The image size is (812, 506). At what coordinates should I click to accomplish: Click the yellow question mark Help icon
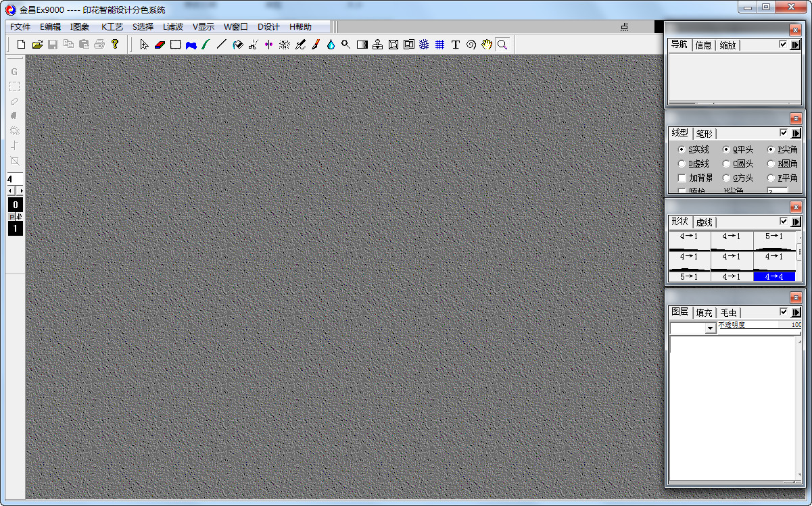click(x=115, y=45)
